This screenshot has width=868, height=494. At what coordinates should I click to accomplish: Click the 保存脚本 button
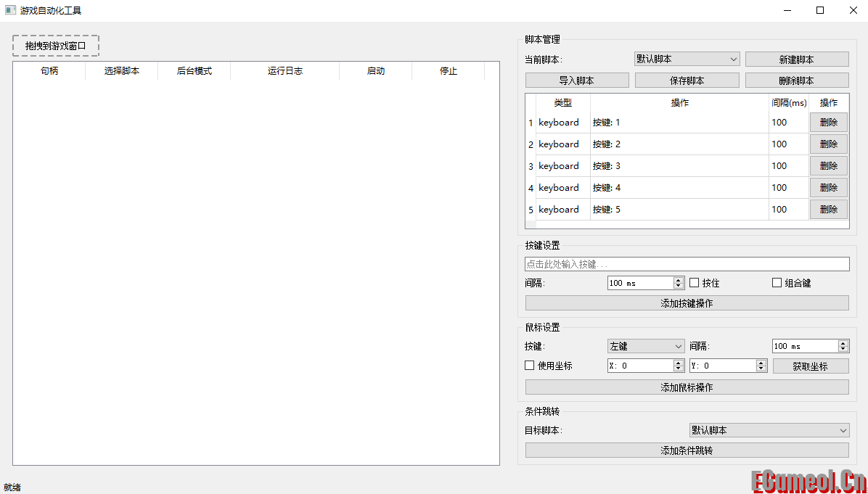tap(687, 81)
